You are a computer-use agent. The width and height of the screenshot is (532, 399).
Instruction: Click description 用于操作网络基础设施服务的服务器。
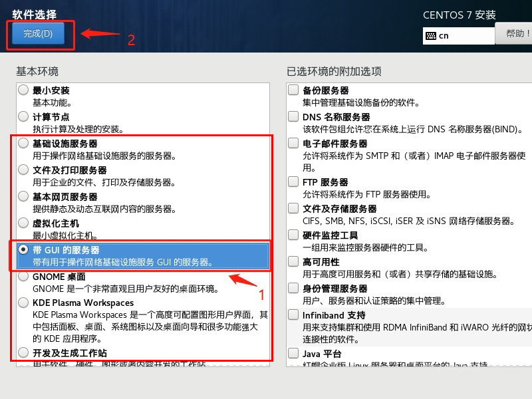pyautogui.click(x=104, y=156)
